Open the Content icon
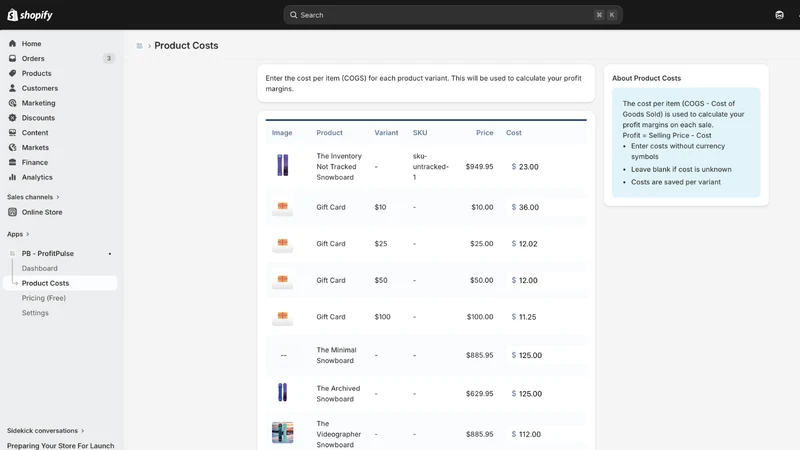Viewport: 800px width, 450px height. pyautogui.click(x=12, y=132)
